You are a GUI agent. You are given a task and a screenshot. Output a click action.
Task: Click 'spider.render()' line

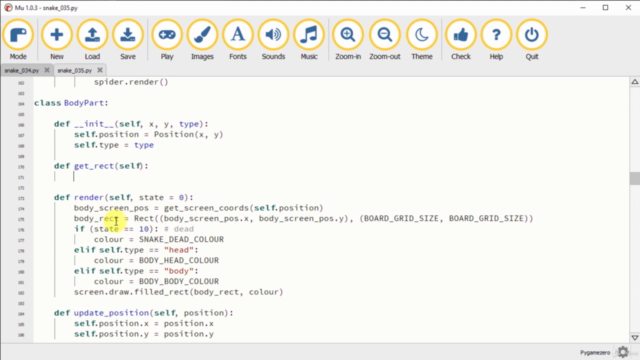pyautogui.click(x=131, y=82)
